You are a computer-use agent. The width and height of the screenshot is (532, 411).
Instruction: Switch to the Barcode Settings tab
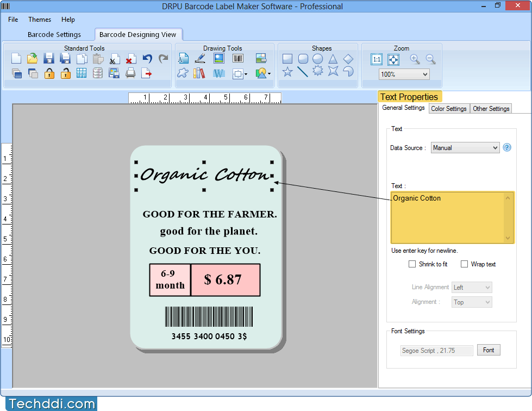54,35
